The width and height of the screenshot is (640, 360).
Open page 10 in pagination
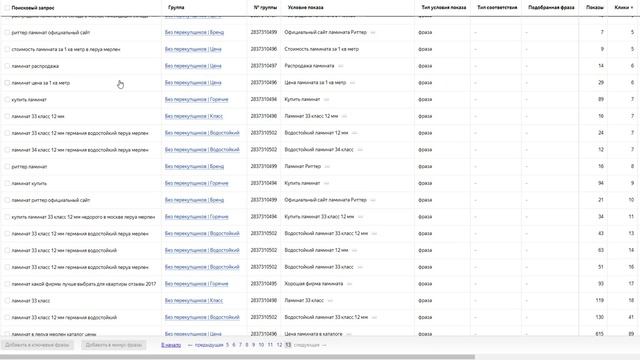click(261, 345)
